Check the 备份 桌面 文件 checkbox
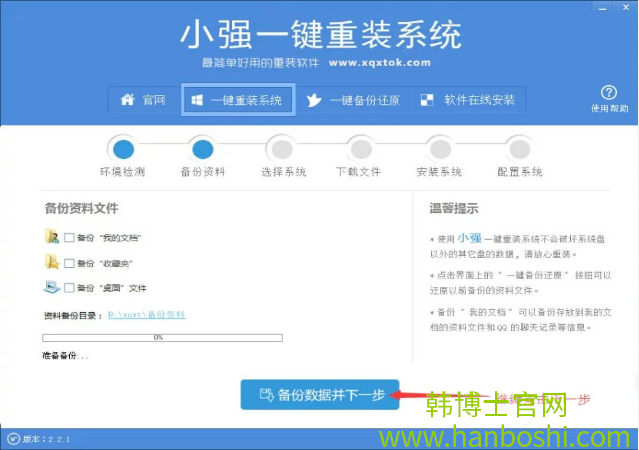The height and width of the screenshot is (450, 639). pyautogui.click(x=69, y=288)
